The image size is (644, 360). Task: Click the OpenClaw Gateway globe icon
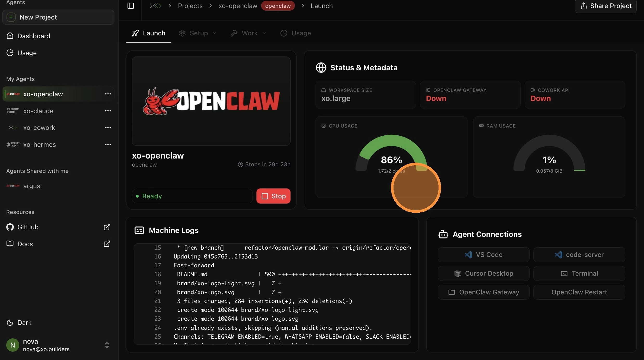coord(428,90)
